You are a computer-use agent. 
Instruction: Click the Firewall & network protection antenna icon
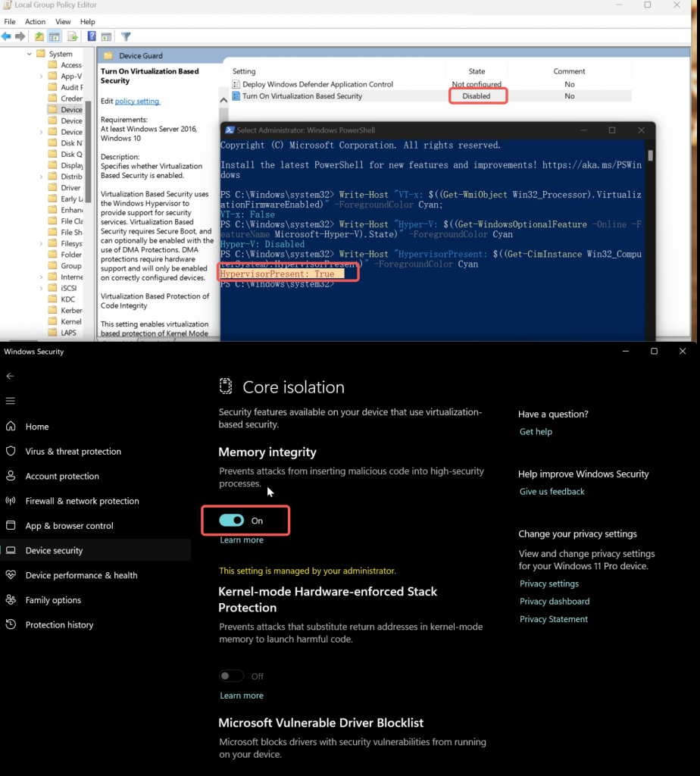[x=11, y=500]
